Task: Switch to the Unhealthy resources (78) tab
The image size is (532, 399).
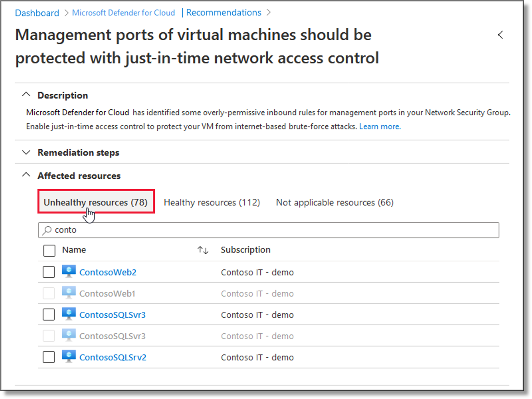Action: coord(96,202)
